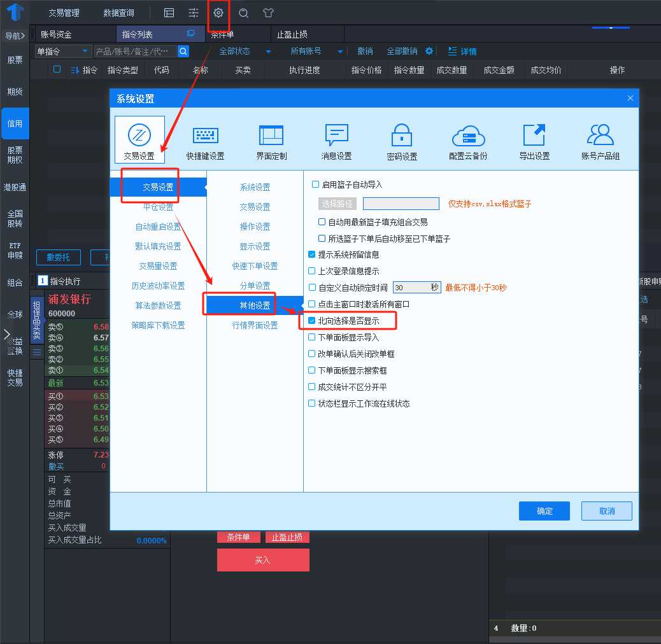
Task: Open the 单指令 dropdown
Action: (x=63, y=52)
